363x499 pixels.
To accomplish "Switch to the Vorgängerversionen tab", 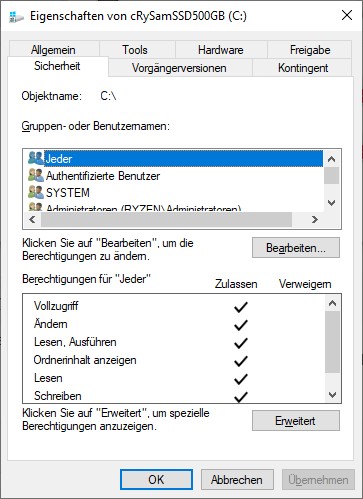I will click(179, 68).
